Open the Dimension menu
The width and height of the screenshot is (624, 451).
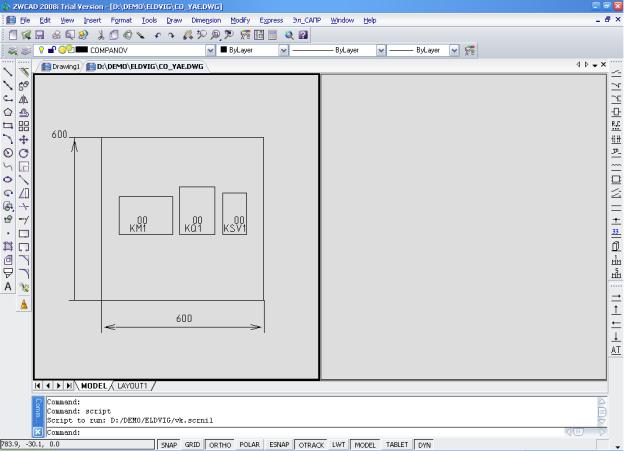(206, 20)
